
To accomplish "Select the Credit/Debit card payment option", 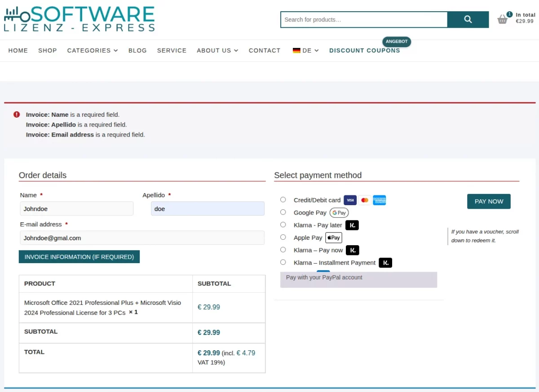I will pos(283,199).
